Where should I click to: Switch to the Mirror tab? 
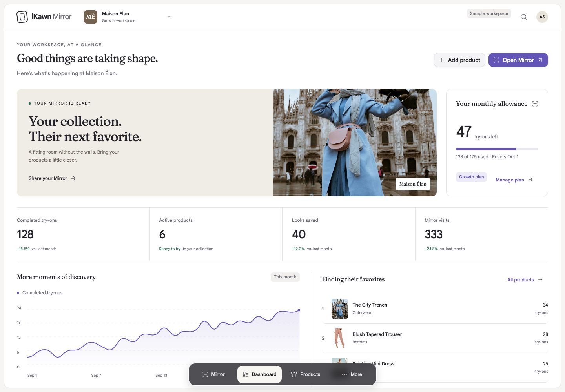(213, 374)
